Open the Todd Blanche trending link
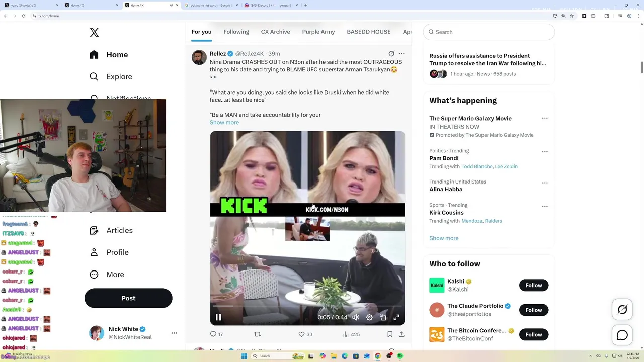The height and width of the screenshot is (362, 644). click(x=477, y=166)
